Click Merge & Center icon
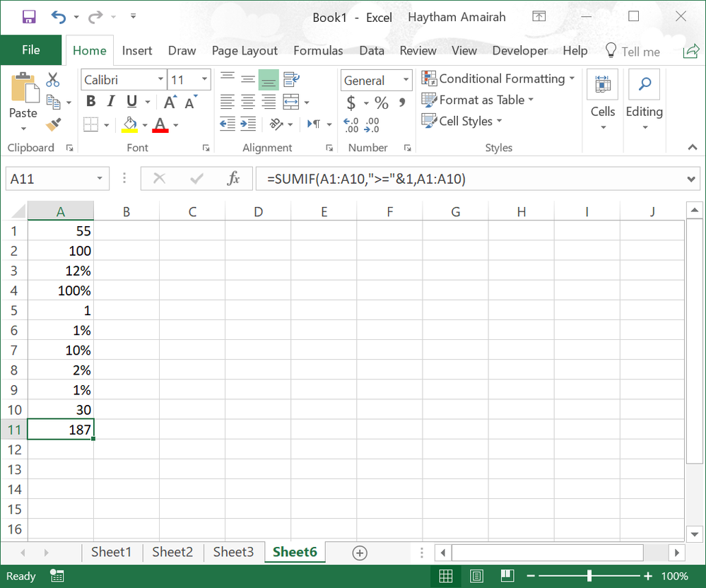This screenshot has width=706, height=588. (291, 102)
